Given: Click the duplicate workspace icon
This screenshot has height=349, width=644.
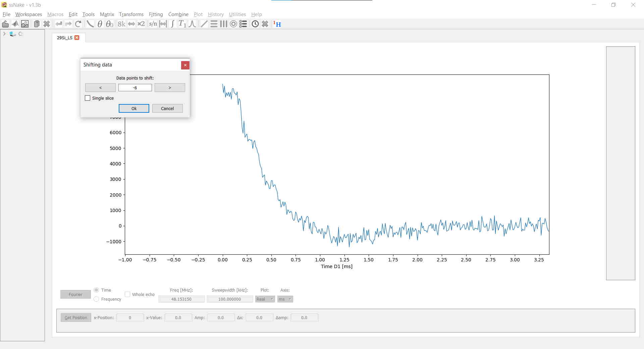Looking at the screenshot, I should click(x=37, y=24).
